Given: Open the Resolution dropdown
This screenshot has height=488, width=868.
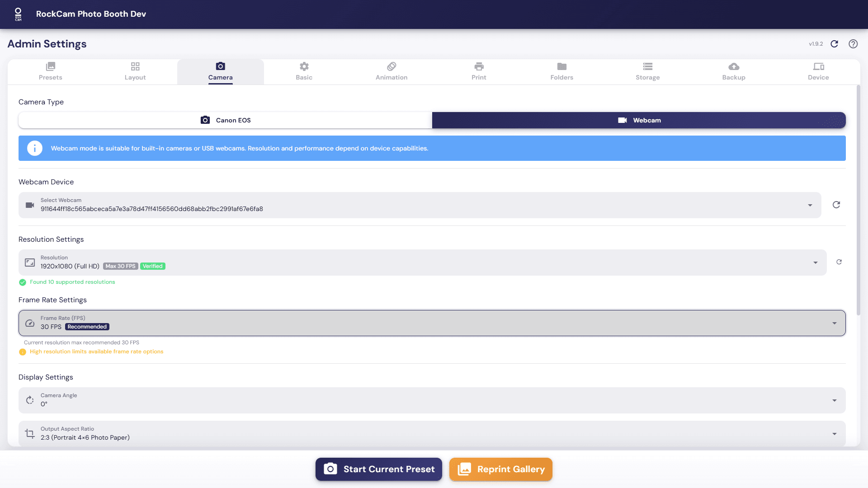Looking at the screenshot, I should point(815,263).
